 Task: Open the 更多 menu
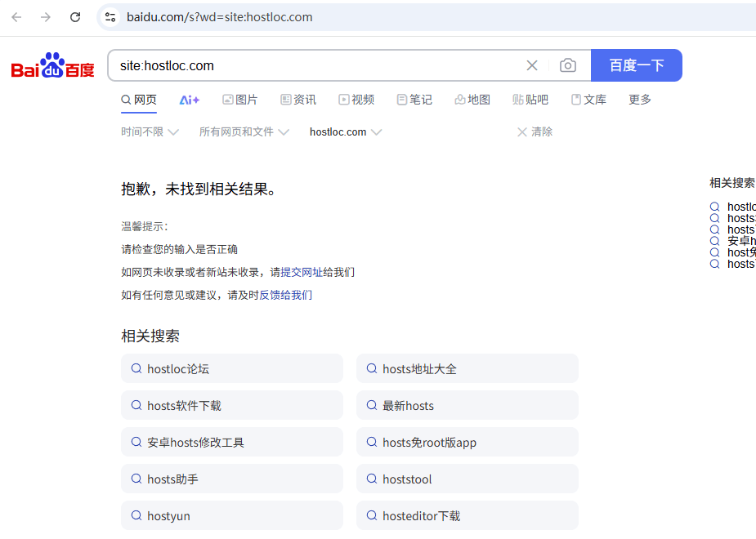[640, 100]
